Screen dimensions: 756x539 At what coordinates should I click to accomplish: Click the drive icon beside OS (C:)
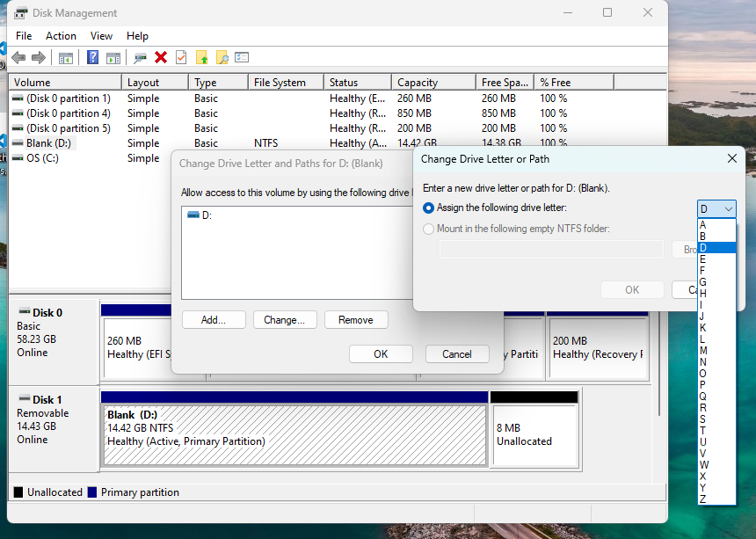(x=18, y=157)
